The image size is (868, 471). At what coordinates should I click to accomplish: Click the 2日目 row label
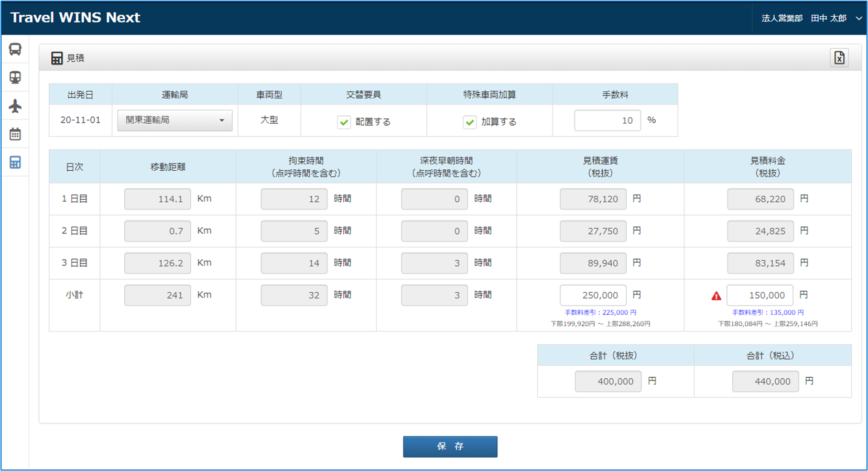74,231
